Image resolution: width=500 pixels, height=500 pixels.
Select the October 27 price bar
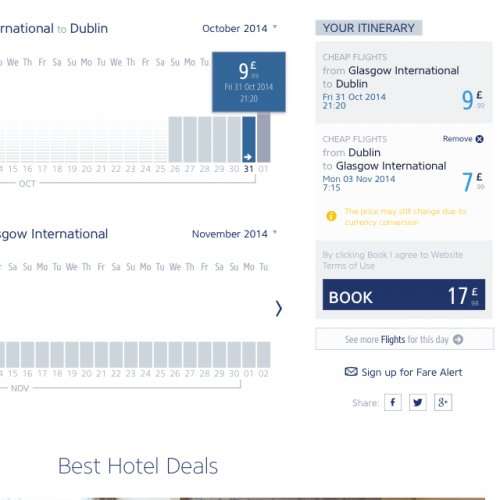pos(190,139)
